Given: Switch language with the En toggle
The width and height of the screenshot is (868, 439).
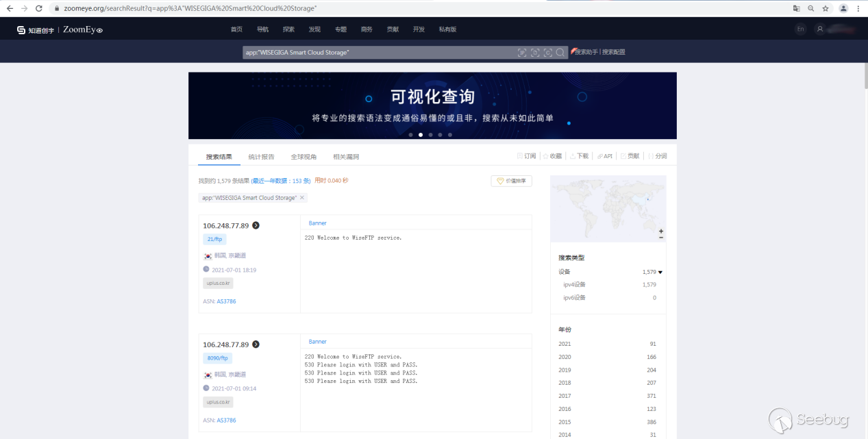Looking at the screenshot, I should 800,29.
